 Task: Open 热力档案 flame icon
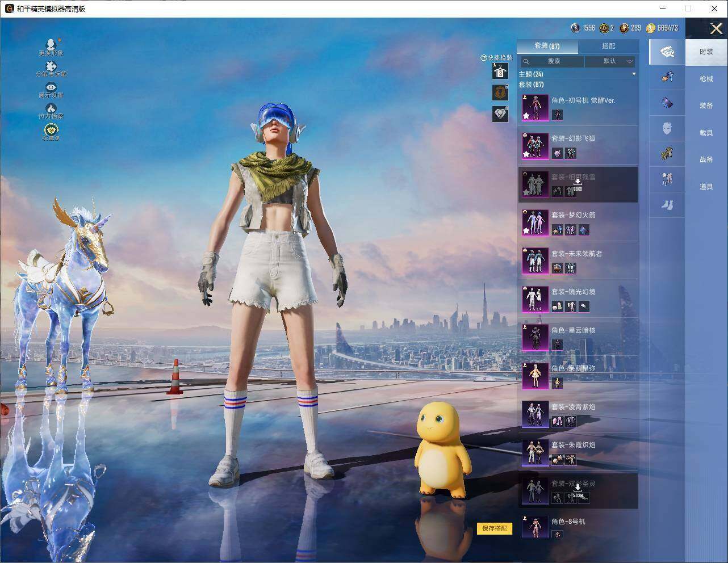51,108
